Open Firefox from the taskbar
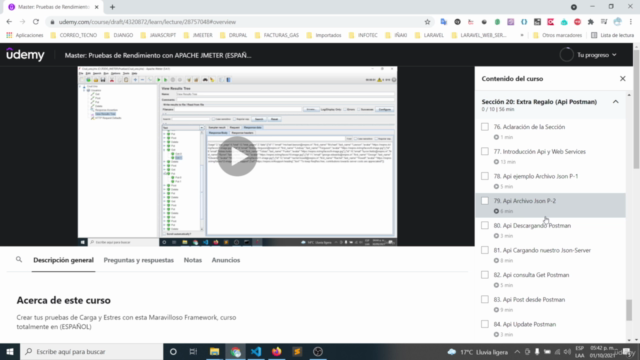Image resolution: width=640 pixels, height=360 pixels. (276, 351)
